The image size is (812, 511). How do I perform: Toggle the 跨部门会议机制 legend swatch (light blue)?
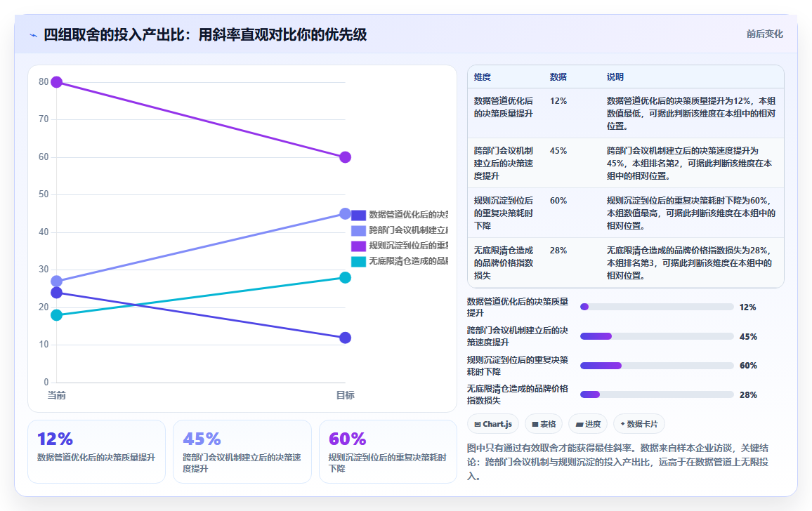358,230
